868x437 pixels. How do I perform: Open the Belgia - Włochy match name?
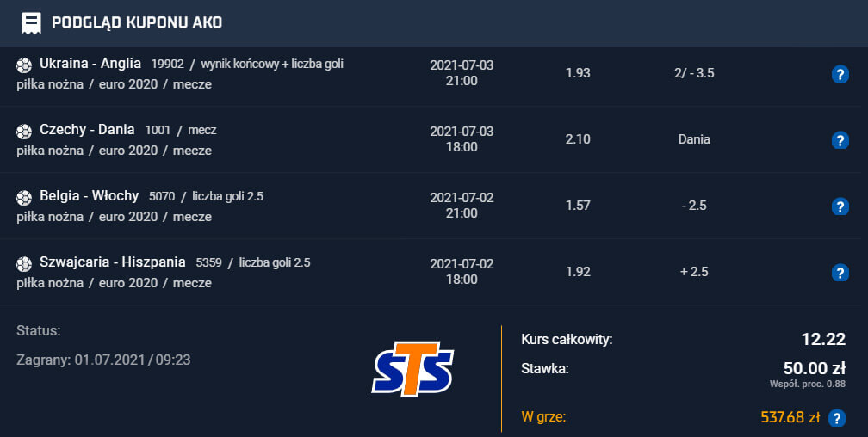coord(90,196)
